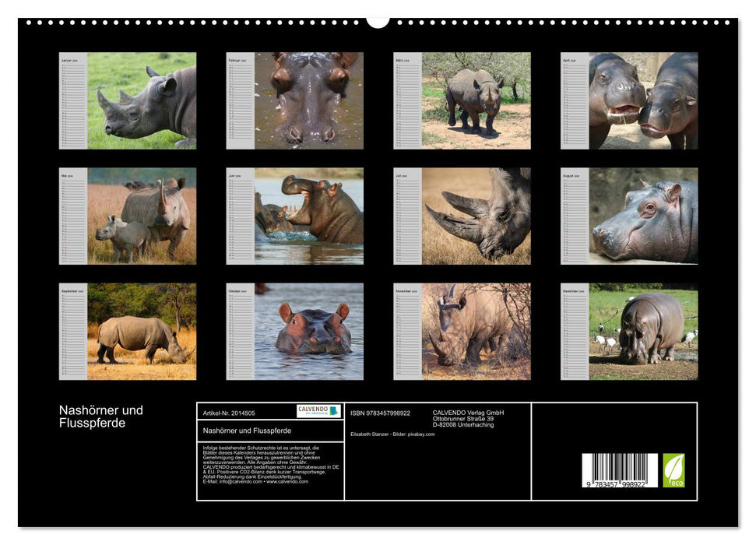Open the Juli rhino horn close-up
756x545 pixels.
click(x=476, y=216)
